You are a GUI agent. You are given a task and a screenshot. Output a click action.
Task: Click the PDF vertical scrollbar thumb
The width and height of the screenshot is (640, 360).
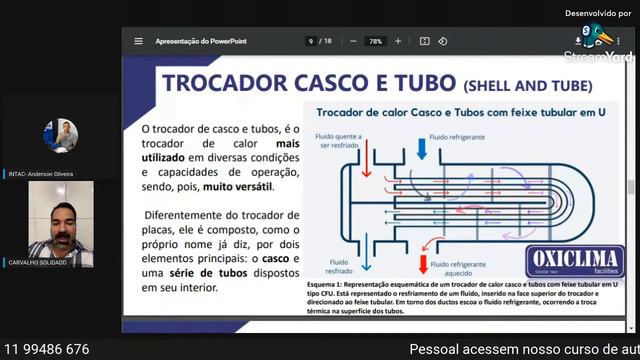pyautogui.click(x=631, y=187)
